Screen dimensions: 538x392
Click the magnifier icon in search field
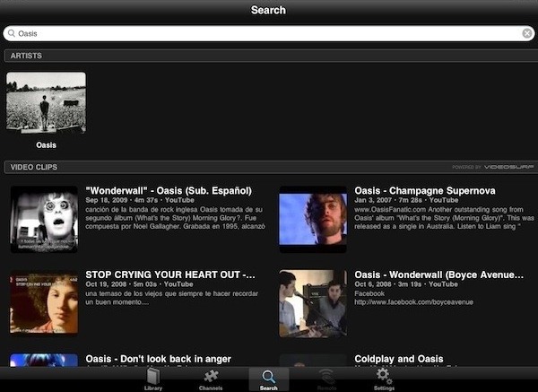[x=11, y=33]
